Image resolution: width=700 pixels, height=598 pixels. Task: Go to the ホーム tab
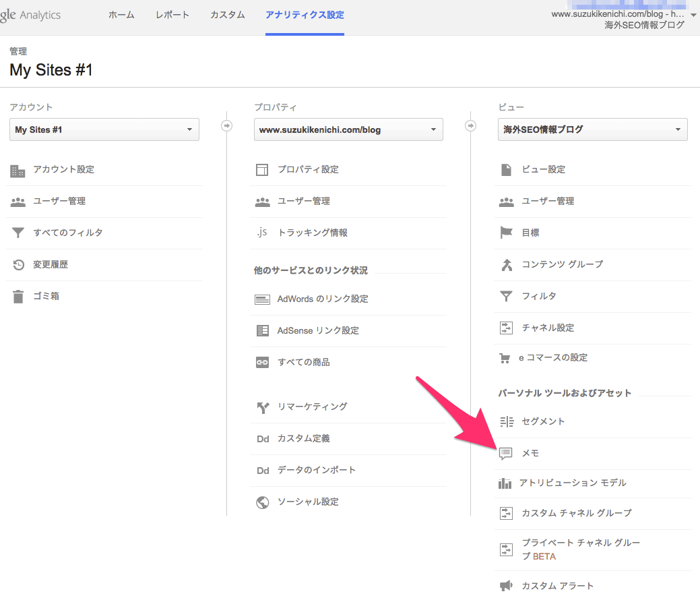pos(121,15)
